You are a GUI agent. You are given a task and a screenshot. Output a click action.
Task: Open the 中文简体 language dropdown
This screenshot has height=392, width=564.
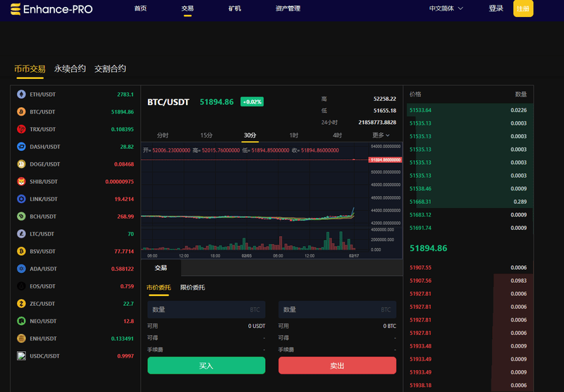tap(446, 8)
